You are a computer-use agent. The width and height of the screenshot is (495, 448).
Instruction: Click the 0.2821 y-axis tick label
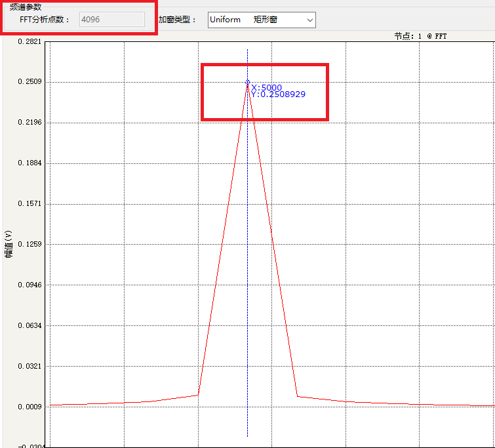[x=30, y=42]
